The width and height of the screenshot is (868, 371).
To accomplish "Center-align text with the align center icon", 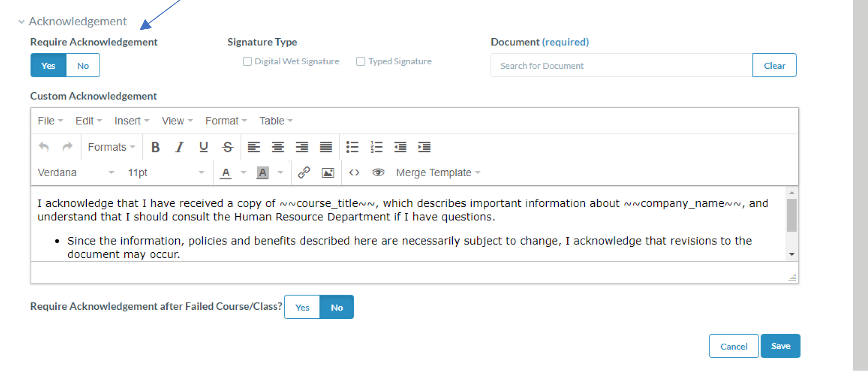I will (278, 147).
